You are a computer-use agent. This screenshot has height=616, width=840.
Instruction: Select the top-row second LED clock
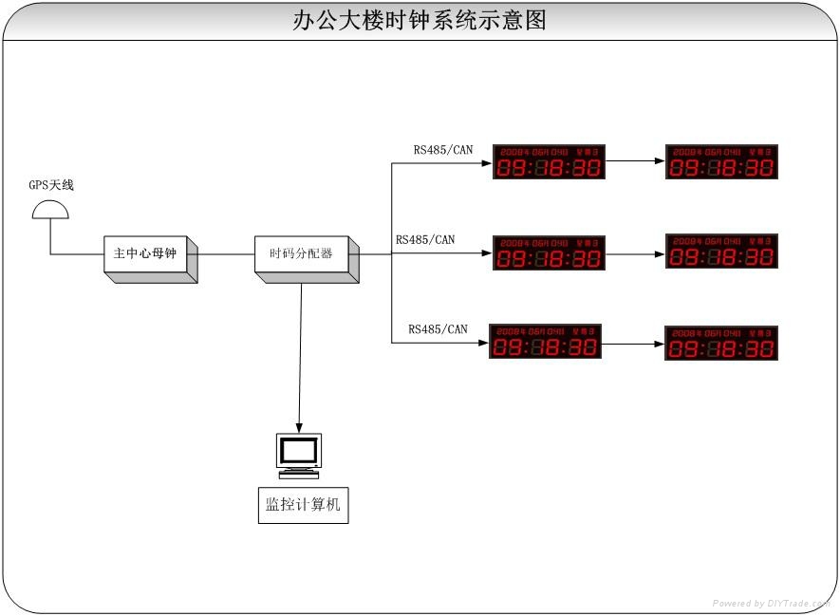pos(721,161)
